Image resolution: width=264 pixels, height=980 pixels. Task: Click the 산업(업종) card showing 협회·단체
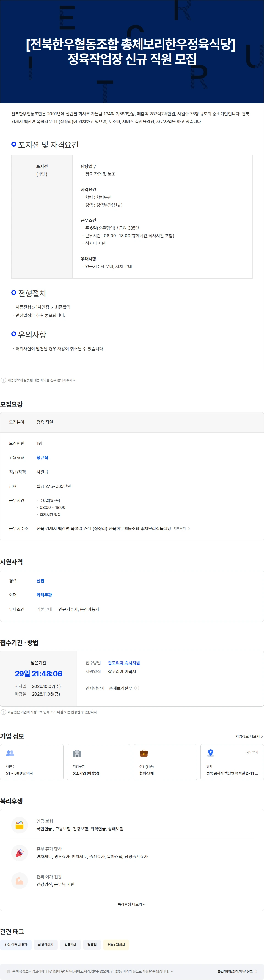point(166,762)
